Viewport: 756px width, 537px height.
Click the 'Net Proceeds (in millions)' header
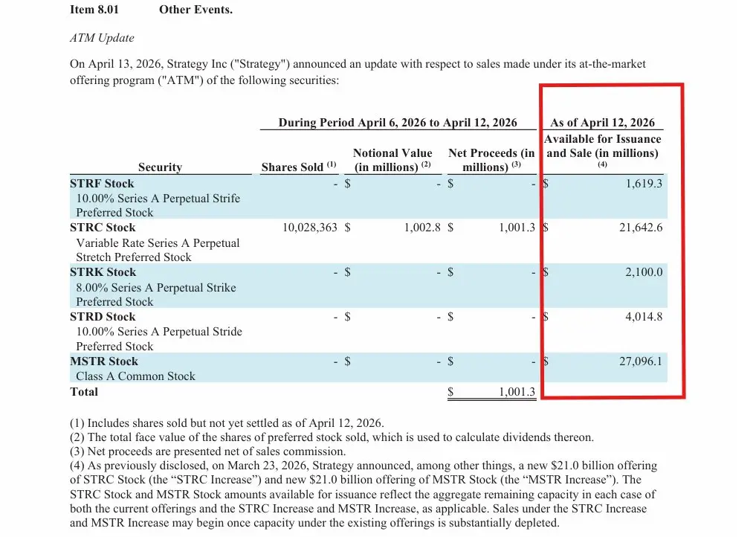tap(491, 160)
